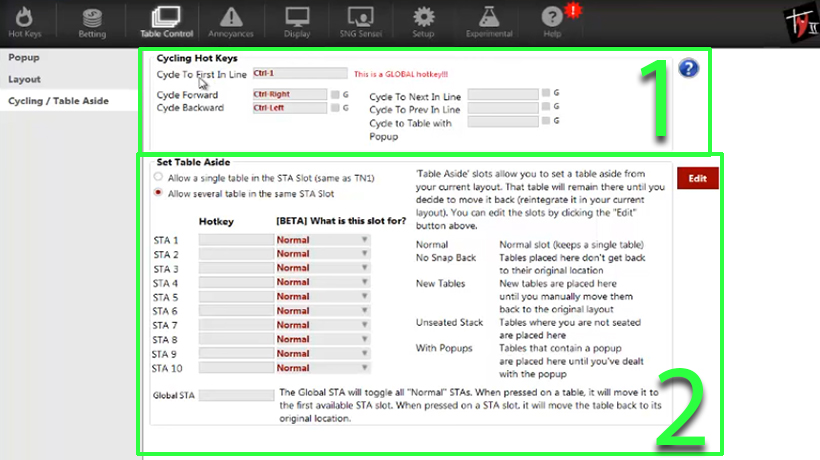Open the Help section
The image size is (820, 460).
552,22
